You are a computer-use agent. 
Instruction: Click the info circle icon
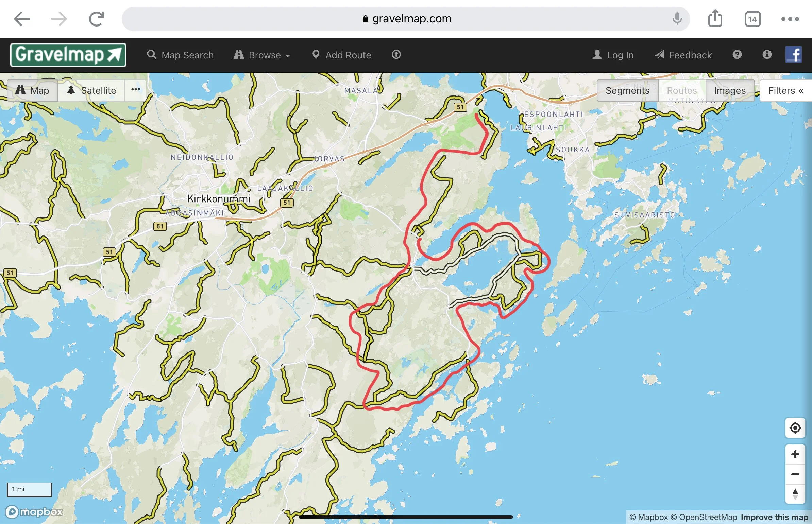[767, 54]
